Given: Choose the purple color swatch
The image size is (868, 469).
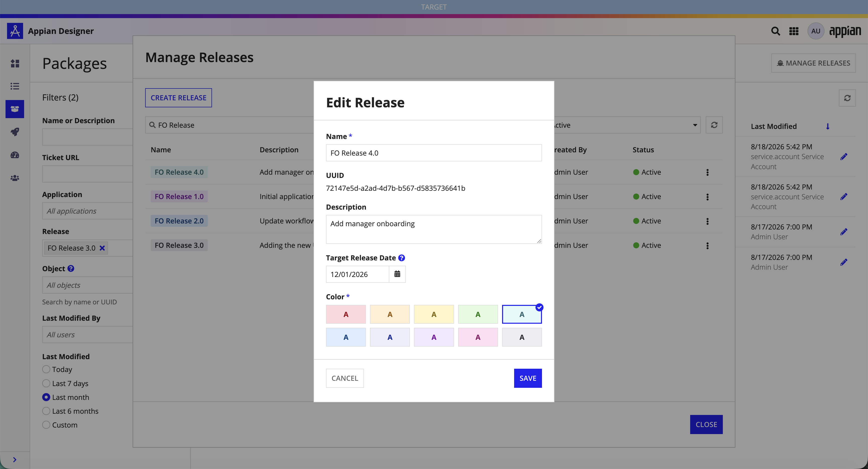Looking at the screenshot, I should 434,337.
